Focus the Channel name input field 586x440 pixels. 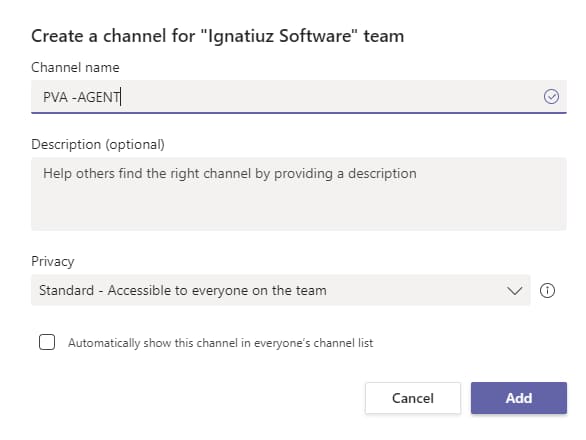[299, 97]
